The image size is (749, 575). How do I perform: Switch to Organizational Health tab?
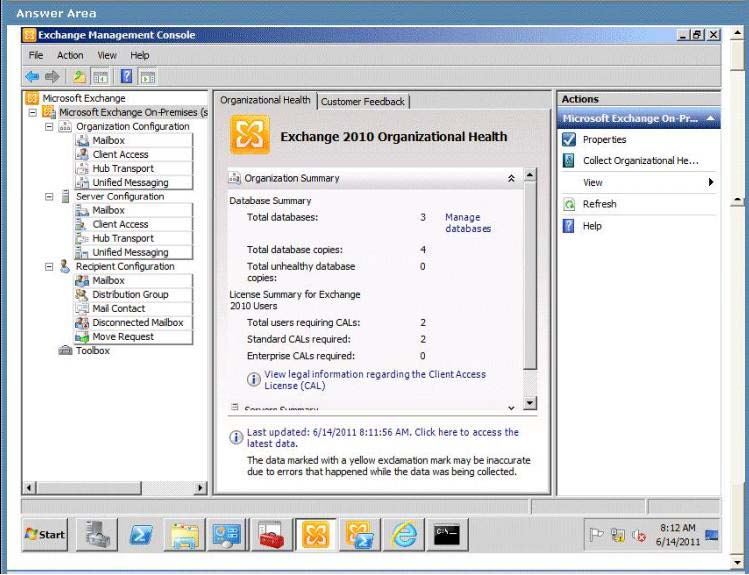tap(265, 100)
